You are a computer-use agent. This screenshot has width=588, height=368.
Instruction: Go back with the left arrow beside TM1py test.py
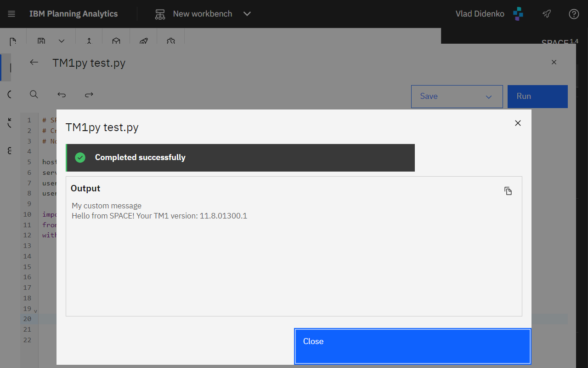pyautogui.click(x=34, y=62)
